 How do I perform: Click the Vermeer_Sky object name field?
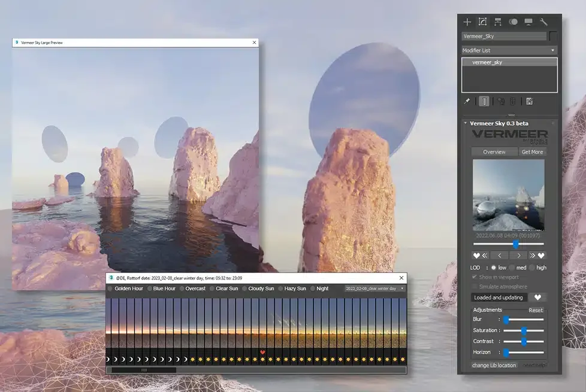pos(504,37)
